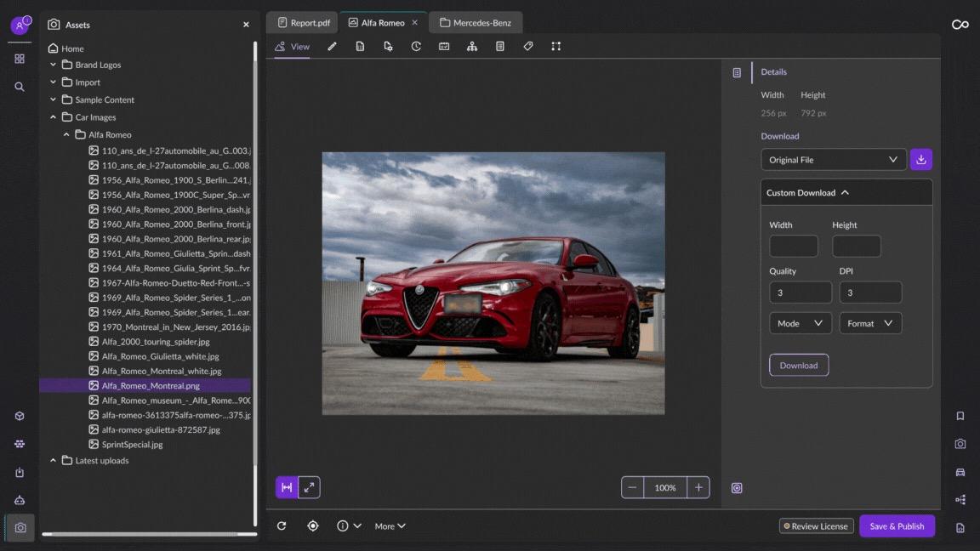Image resolution: width=980 pixels, height=551 pixels.
Task: Click the infinity logo at top right
Action: tap(960, 25)
